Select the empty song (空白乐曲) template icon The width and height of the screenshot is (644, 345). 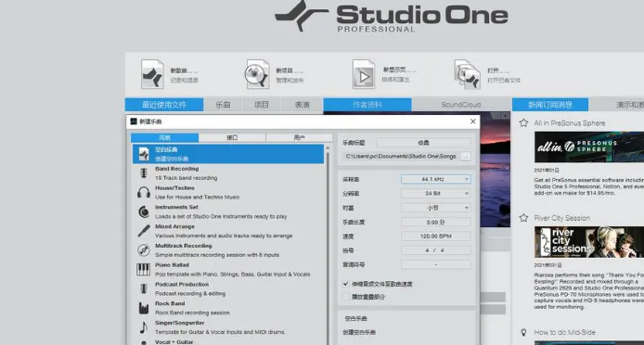[144, 154]
